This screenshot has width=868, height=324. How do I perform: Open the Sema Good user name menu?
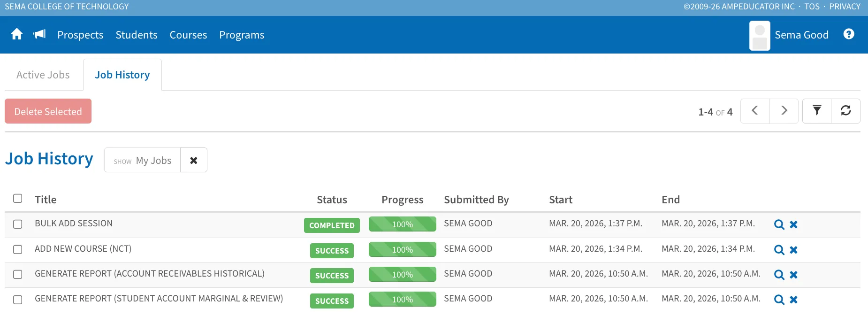click(x=802, y=35)
